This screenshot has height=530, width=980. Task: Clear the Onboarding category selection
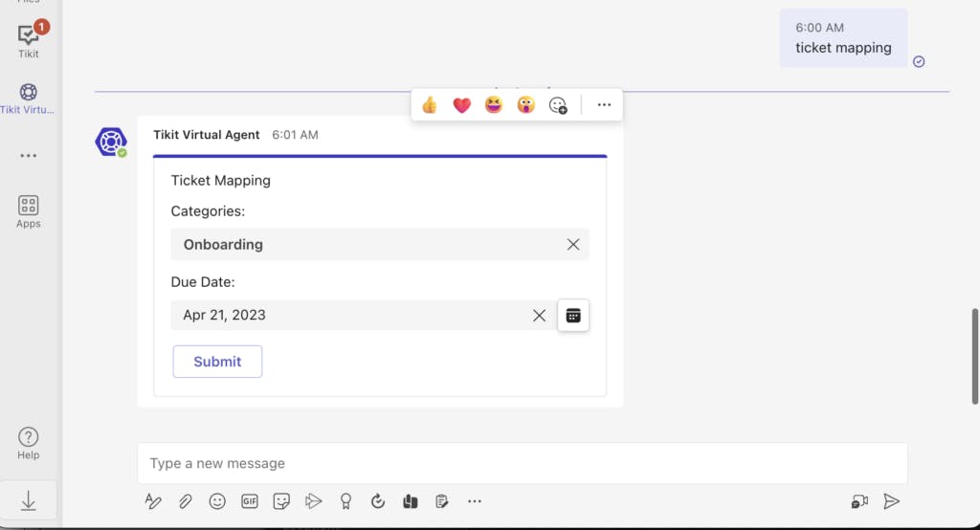[573, 244]
